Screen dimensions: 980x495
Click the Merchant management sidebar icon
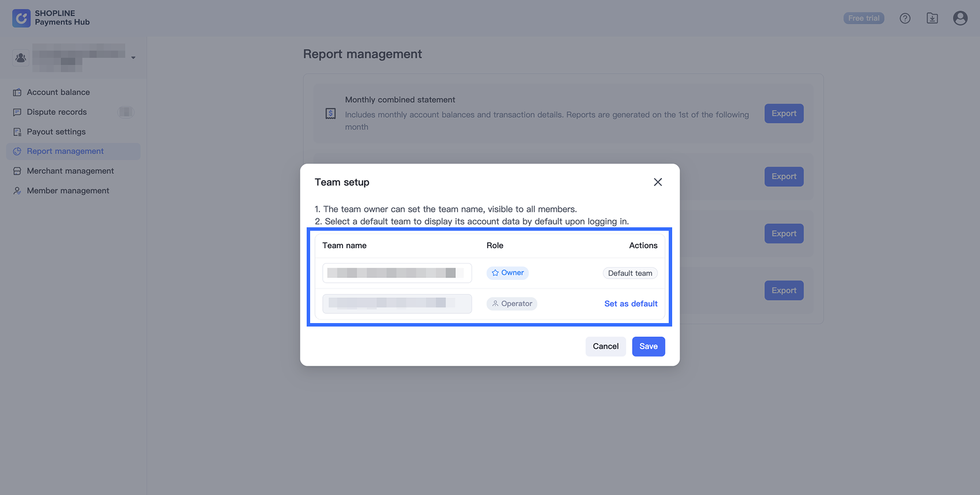[17, 171]
